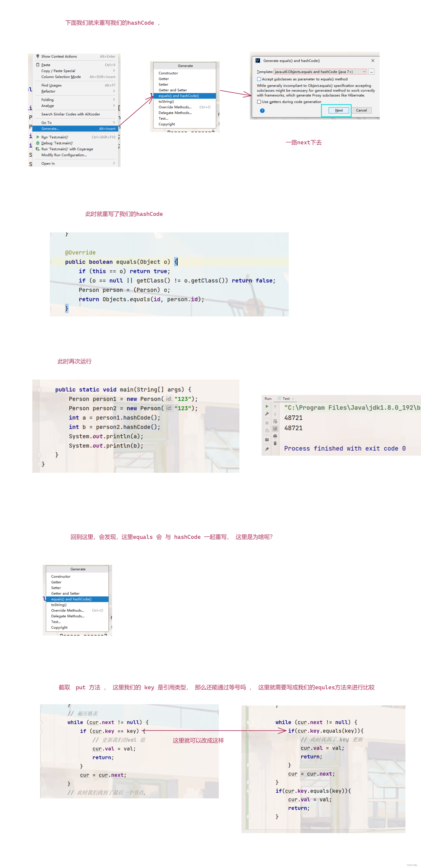The width and height of the screenshot is (421, 868).
Task: Click the pin tab icon in Run panel
Action: pos(267,449)
